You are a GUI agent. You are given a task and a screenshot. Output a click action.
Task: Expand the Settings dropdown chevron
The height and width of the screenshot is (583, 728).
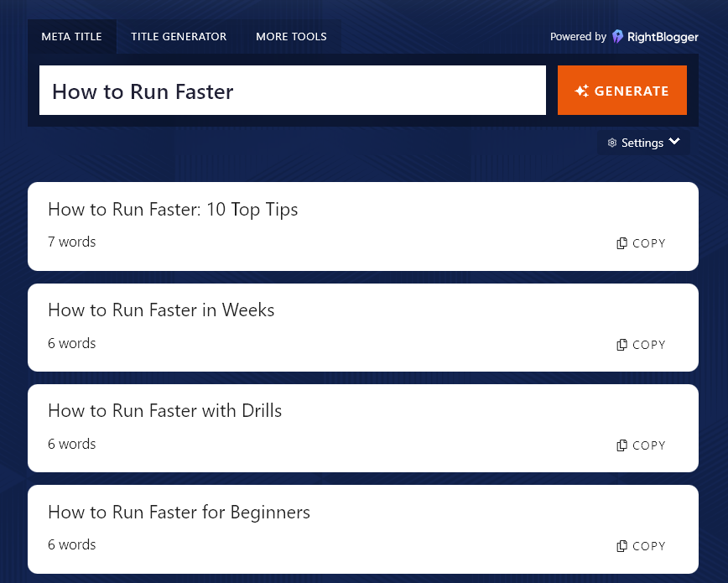point(674,142)
